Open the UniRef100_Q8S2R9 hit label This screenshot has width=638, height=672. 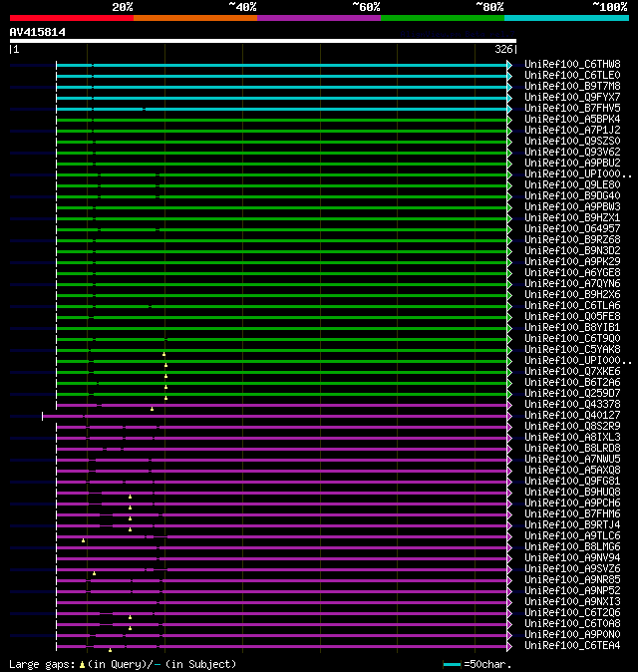click(x=572, y=427)
